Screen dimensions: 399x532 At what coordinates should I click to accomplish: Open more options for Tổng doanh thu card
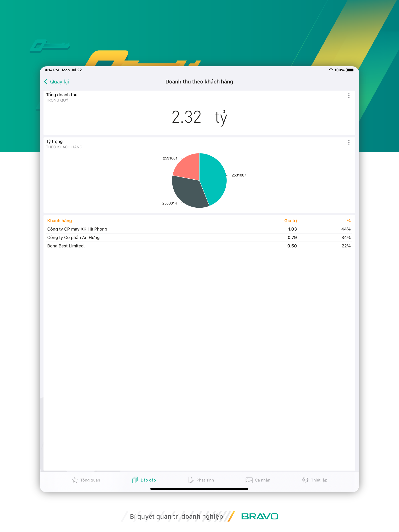click(x=349, y=95)
